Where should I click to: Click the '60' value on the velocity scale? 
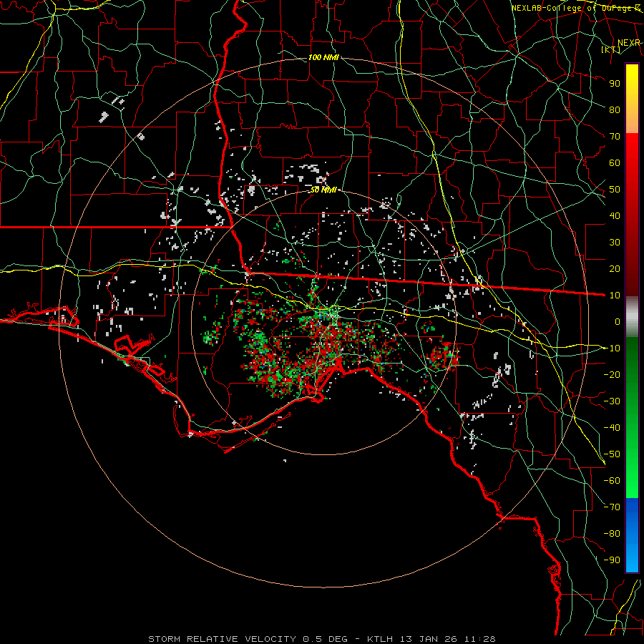pos(615,162)
